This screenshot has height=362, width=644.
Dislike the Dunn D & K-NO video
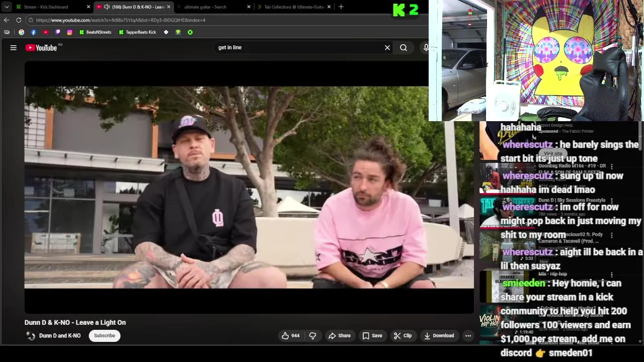coord(312,336)
